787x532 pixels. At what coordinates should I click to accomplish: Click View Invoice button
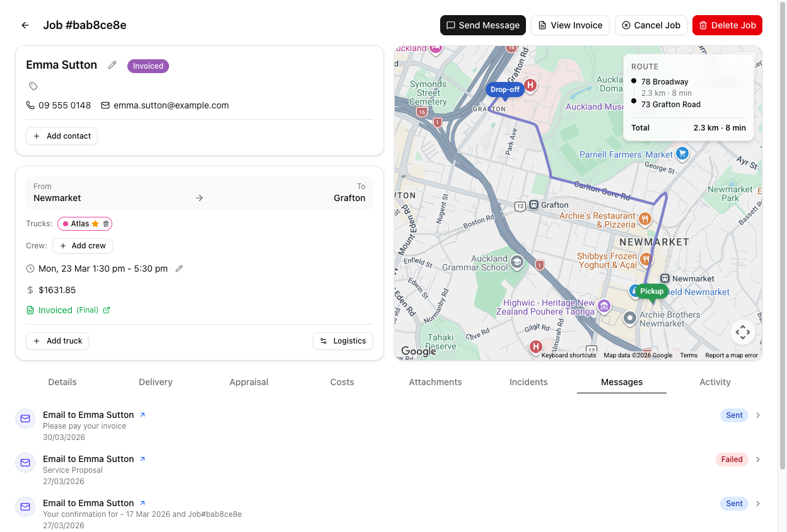point(570,25)
